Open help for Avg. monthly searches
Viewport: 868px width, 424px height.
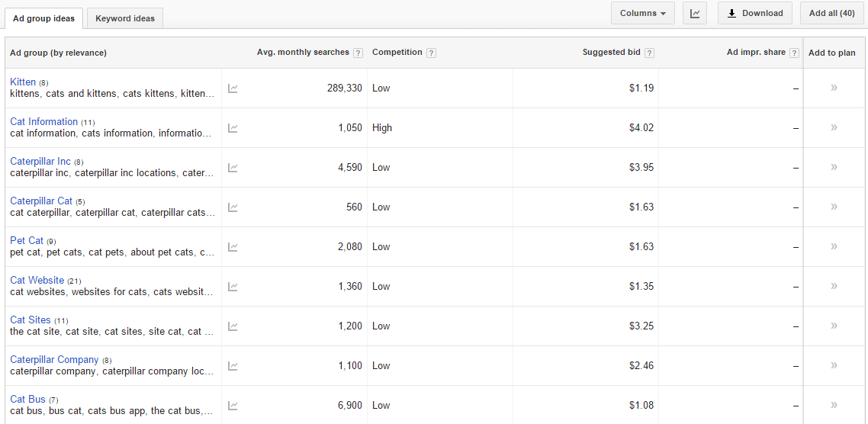358,53
